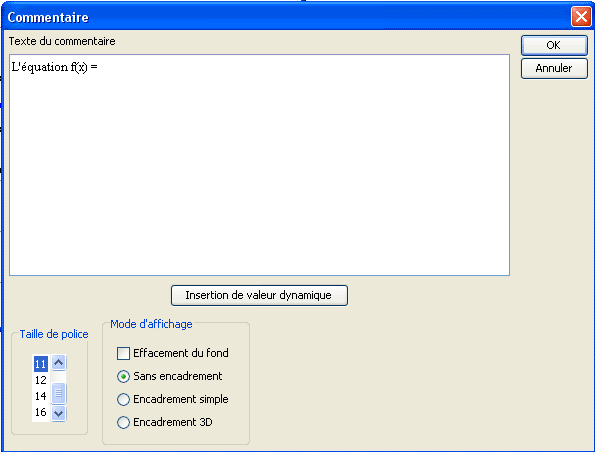Select the Sans encadrement radio button
Image resolution: width=595 pixels, height=452 pixels.
[x=123, y=376]
